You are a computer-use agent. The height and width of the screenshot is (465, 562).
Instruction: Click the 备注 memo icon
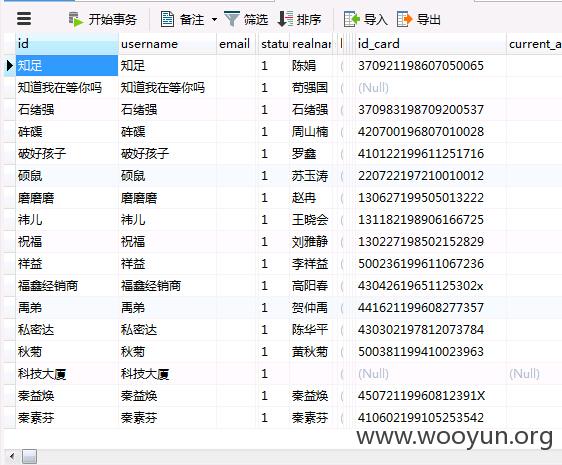point(167,19)
